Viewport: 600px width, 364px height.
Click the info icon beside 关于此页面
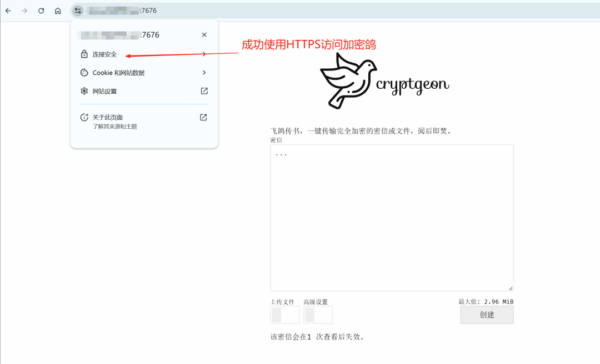click(x=84, y=118)
